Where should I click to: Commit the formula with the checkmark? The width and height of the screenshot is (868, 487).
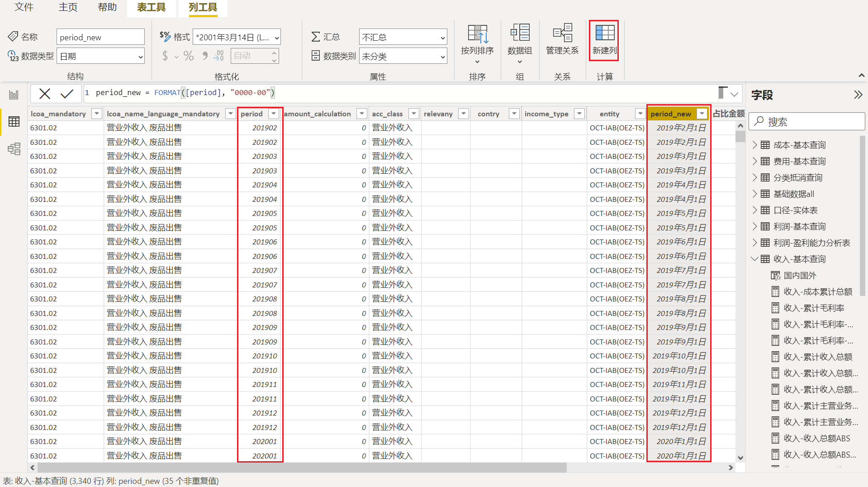[67, 93]
